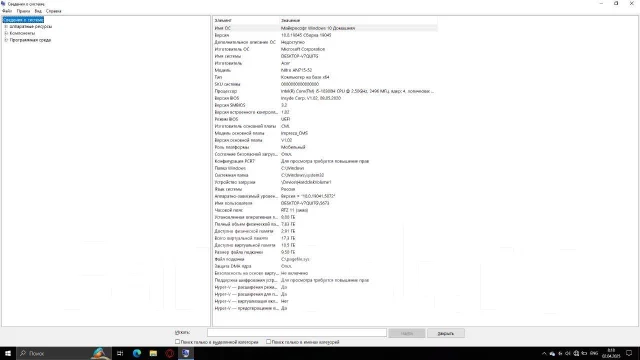The width and height of the screenshot is (640, 360).
Task: Select the 'Всего виртуальной памяти' row
Action: (x=325, y=238)
